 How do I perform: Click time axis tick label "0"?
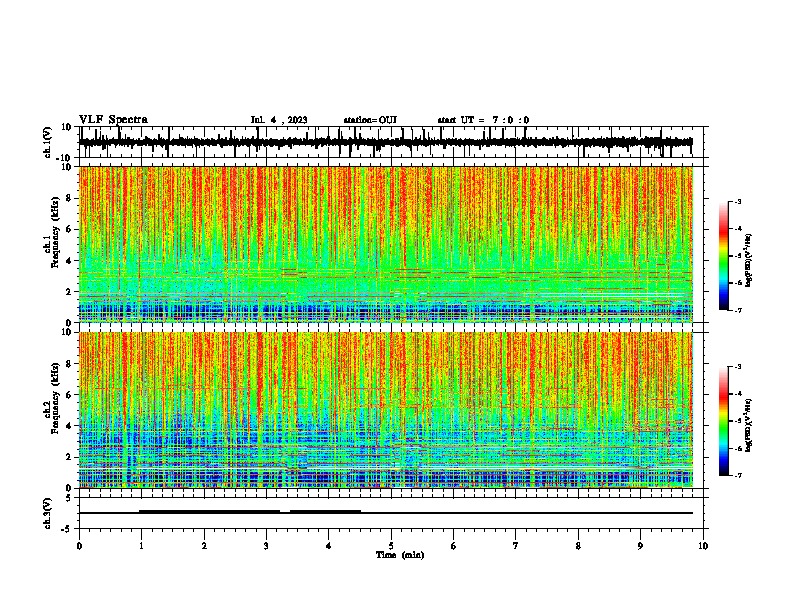coord(79,546)
